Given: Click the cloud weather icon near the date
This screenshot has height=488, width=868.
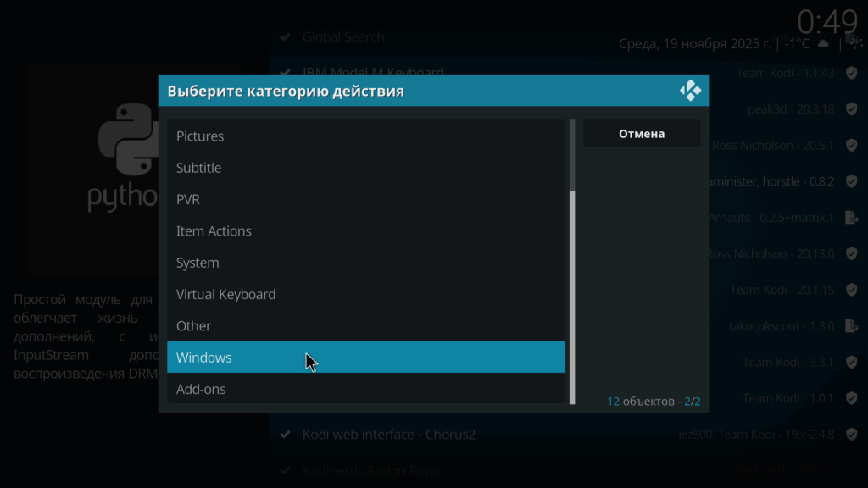Looking at the screenshot, I should (822, 43).
